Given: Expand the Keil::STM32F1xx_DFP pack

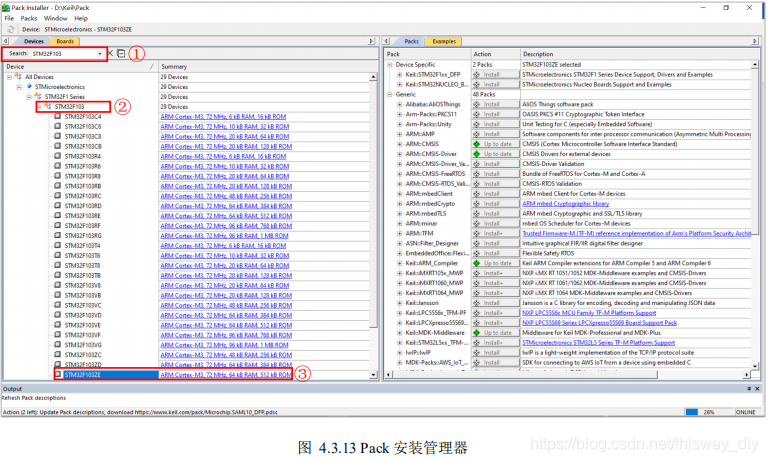Looking at the screenshot, I should (400, 74).
